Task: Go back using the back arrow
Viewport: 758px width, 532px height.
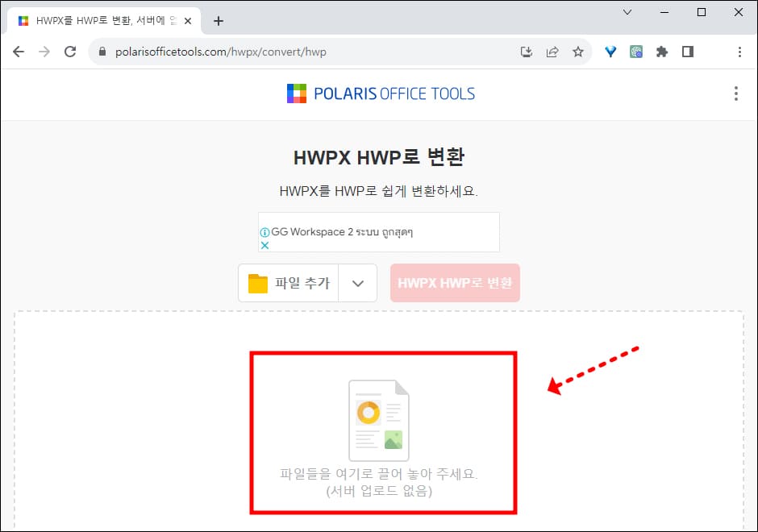Action: 19,51
